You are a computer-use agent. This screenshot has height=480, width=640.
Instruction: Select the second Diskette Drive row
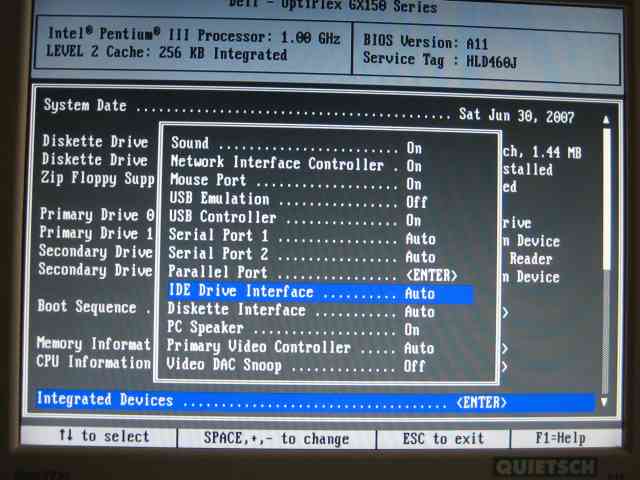pos(95,159)
